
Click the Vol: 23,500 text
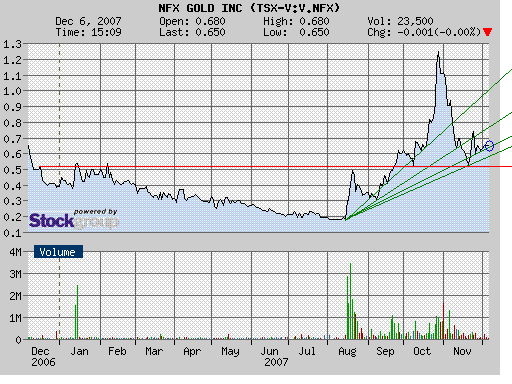click(x=400, y=21)
